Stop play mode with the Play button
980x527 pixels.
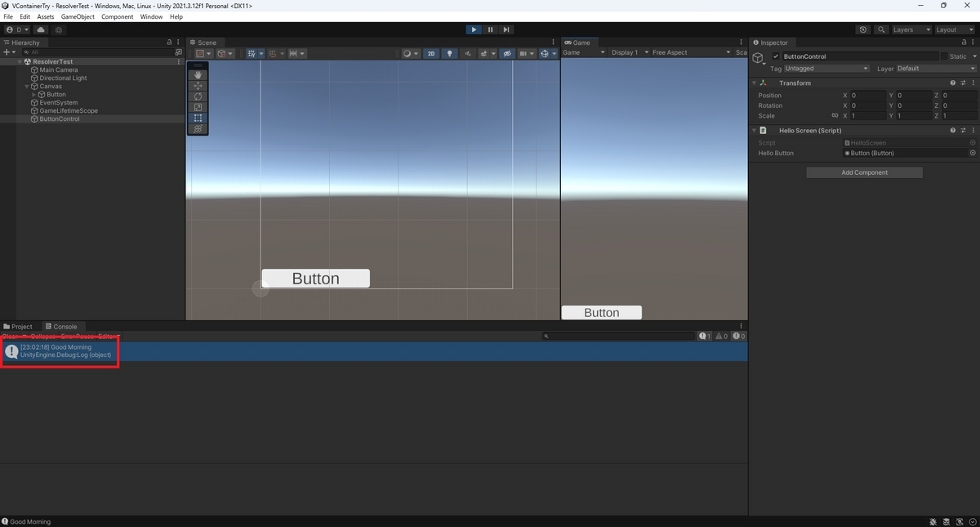coord(474,29)
